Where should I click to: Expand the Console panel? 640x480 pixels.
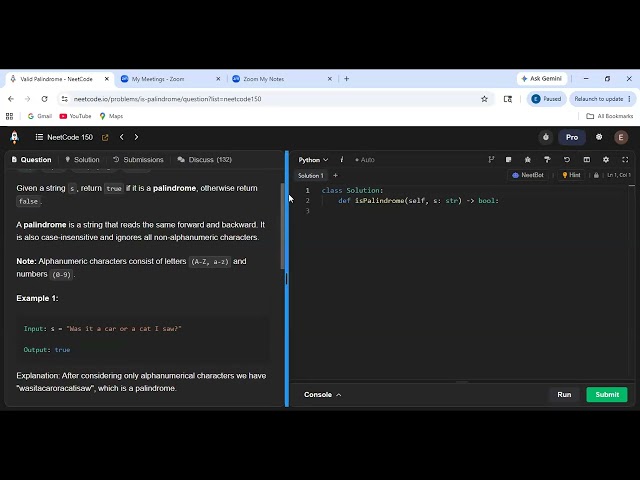coord(322,395)
